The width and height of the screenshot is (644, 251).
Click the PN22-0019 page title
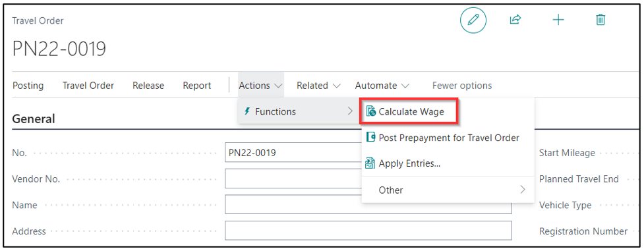tap(59, 49)
